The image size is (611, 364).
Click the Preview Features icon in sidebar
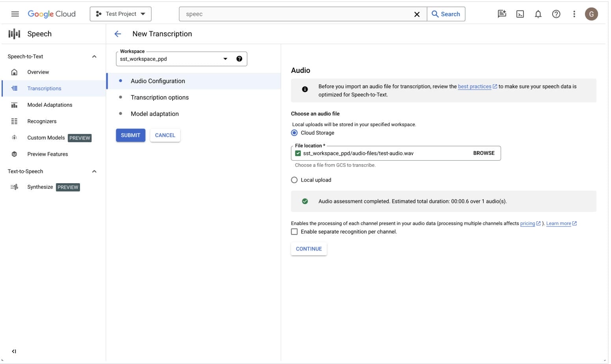14,154
